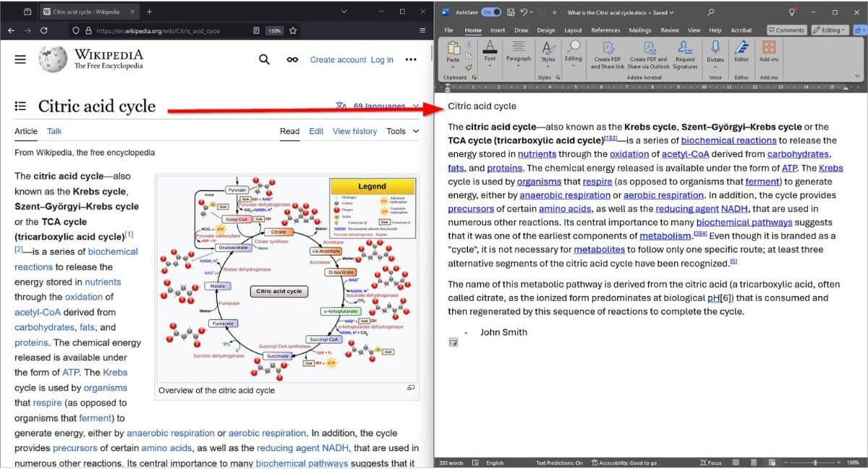Image resolution: width=868 pixels, height=469 pixels.
Task: Open the Editing mode dropdown near Comments
Action: (x=830, y=30)
